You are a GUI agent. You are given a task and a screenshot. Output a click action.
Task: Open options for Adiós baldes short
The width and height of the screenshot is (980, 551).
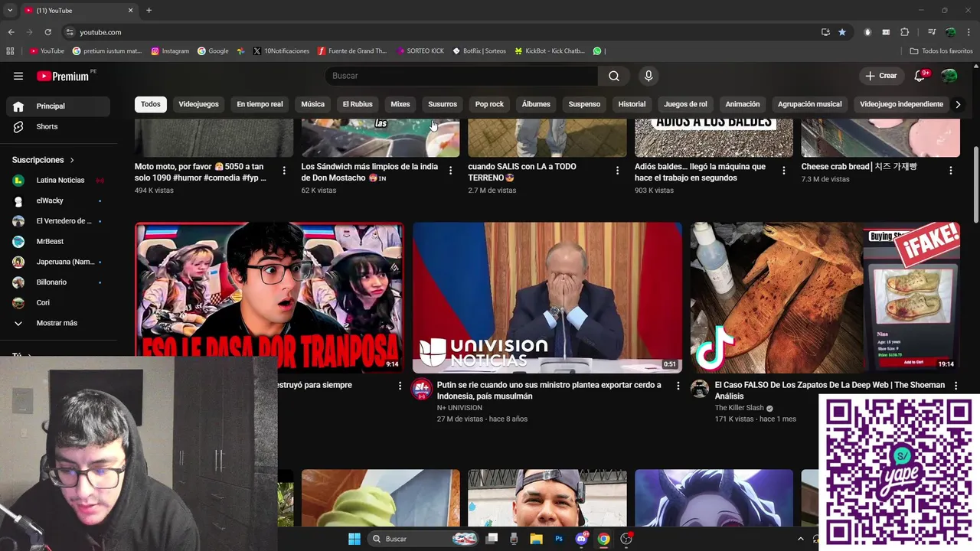784,171
